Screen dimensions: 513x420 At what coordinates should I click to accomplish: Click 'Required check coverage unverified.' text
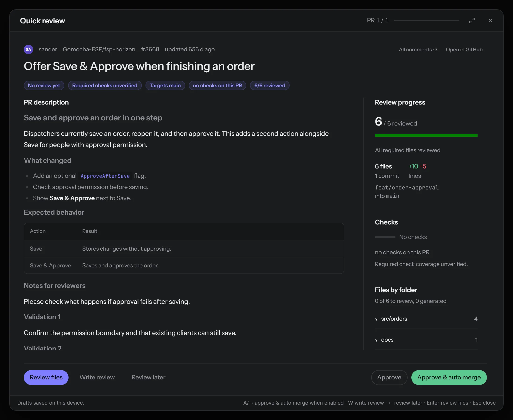[x=421, y=264]
